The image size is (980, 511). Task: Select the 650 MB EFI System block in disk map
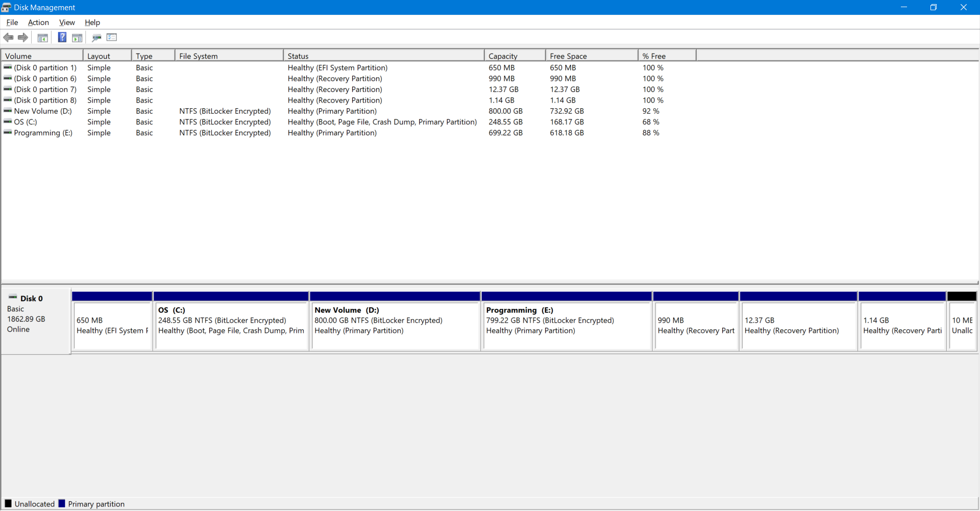coord(112,321)
